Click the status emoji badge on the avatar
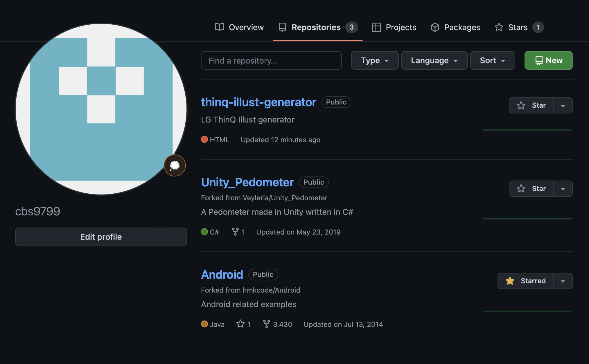Viewport: 589px width, 364px height. [175, 165]
